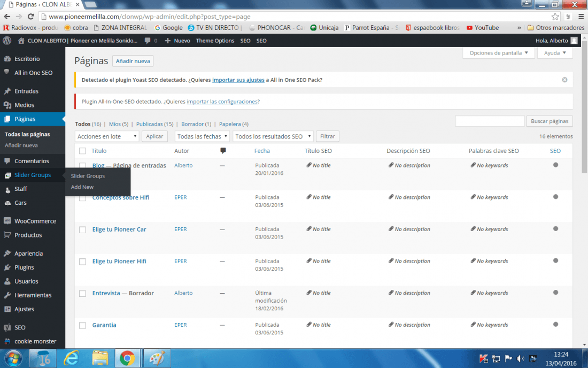This screenshot has height=368, width=588.
Task: Follow the importar sus ajustes link
Action: pyautogui.click(x=238, y=80)
